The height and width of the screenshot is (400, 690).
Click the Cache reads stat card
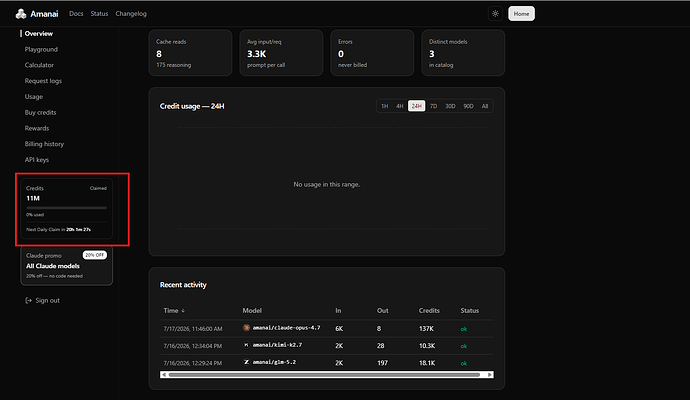pyautogui.click(x=190, y=53)
